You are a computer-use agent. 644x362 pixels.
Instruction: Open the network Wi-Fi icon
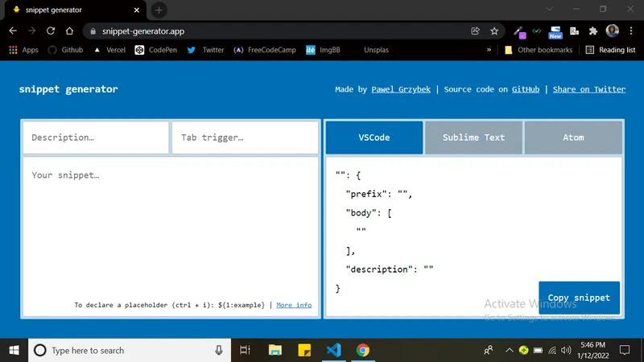coord(552,350)
